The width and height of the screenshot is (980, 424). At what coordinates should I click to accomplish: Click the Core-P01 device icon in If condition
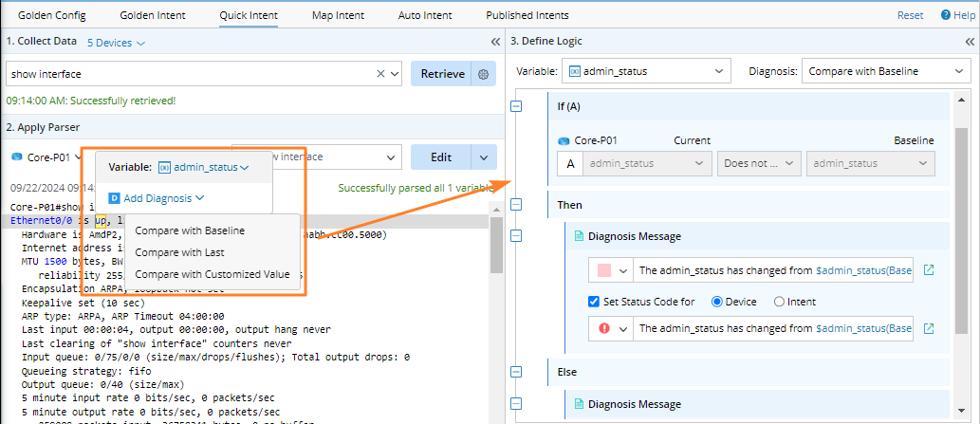pyautogui.click(x=564, y=141)
